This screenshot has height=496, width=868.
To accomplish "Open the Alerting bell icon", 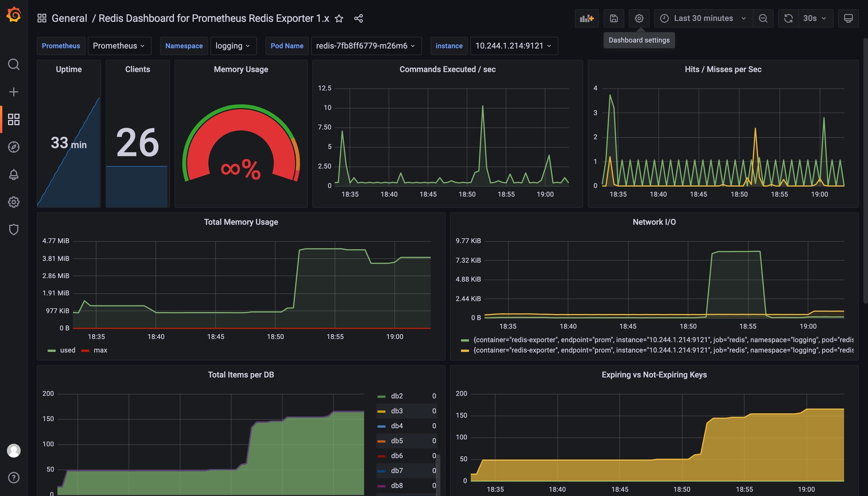I will point(13,175).
